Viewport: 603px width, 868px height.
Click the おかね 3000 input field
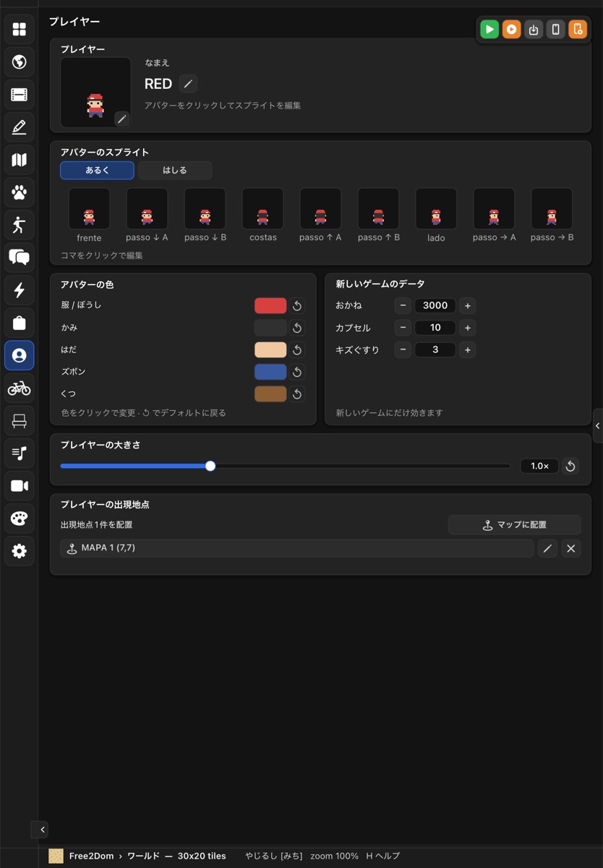(x=435, y=306)
